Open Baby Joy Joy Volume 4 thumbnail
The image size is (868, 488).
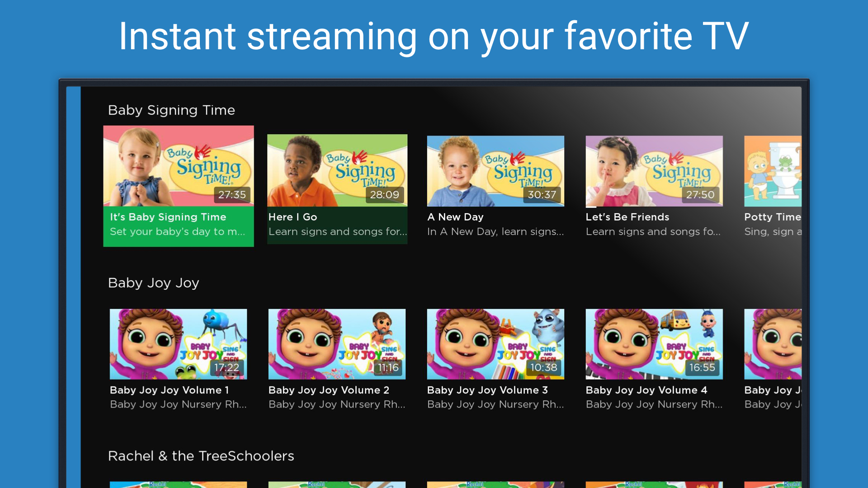(654, 344)
